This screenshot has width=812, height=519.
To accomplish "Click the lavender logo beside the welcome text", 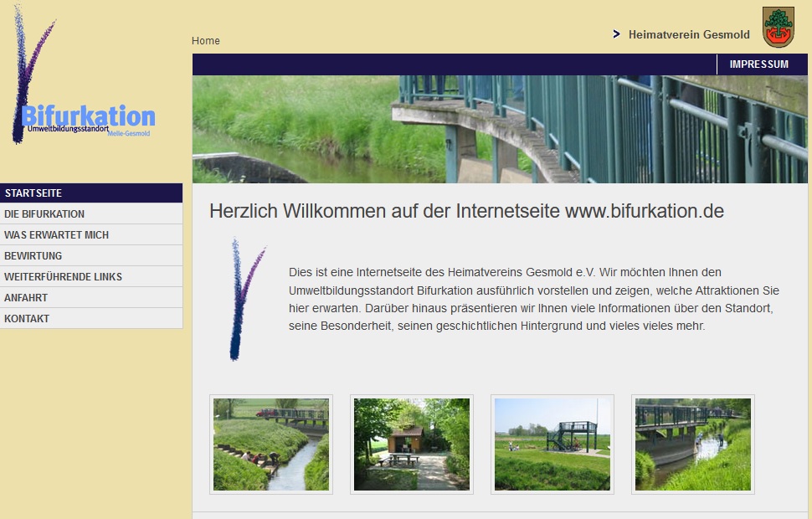I will [247, 299].
